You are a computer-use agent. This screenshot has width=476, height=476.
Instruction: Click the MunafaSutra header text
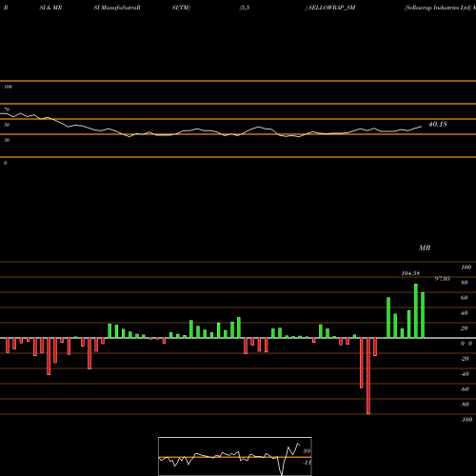click(120, 8)
